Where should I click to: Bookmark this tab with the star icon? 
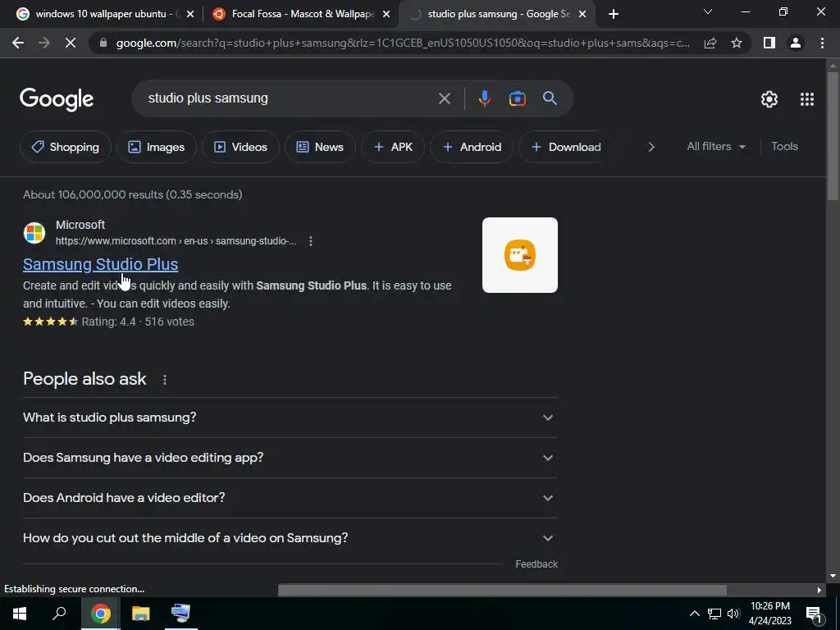(x=737, y=43)
